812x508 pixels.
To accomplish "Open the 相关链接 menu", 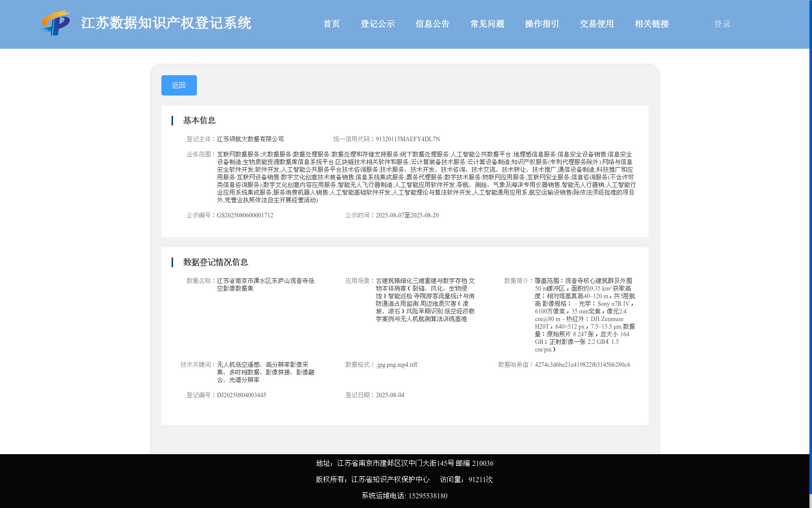I will click(651, 23).
